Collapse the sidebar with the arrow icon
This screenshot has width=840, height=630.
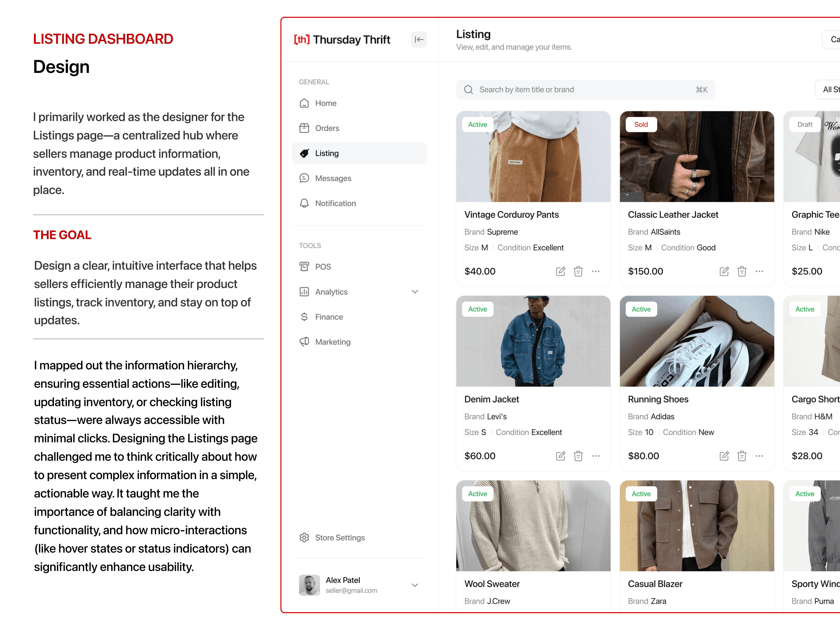pos(419,40)
